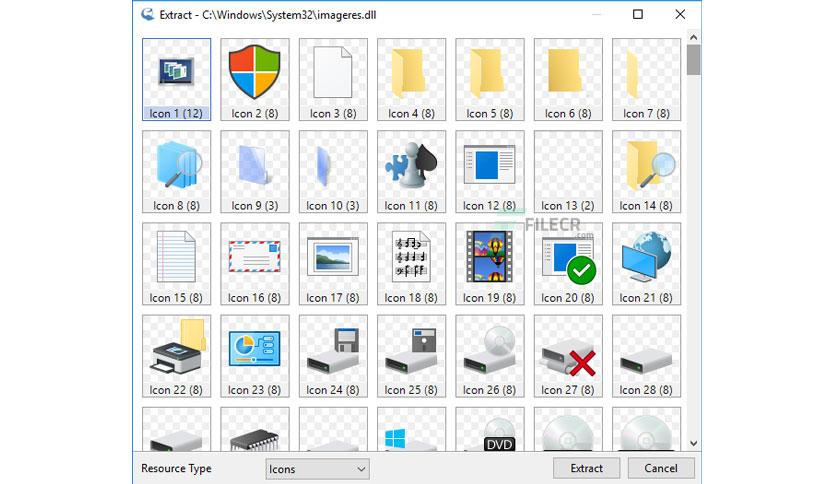Open the Resource Type dropdown

(x=317, y=469)
